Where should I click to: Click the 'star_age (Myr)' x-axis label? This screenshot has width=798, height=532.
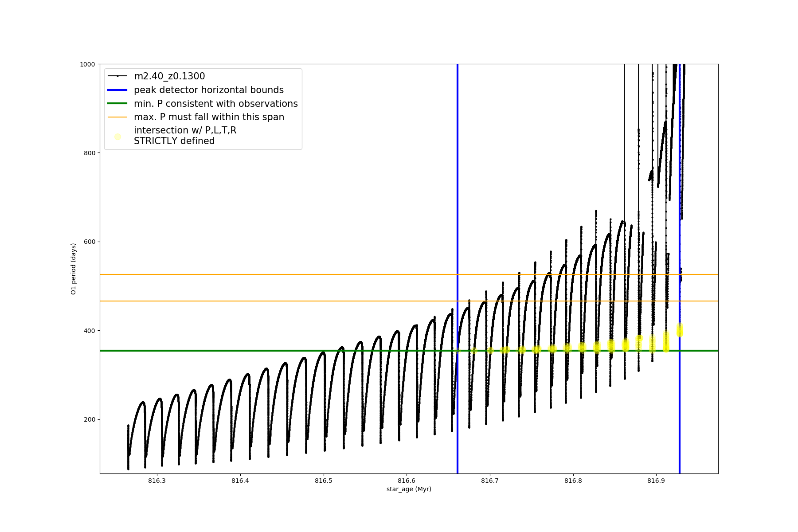pyautogui.click(x=409, y=489)
